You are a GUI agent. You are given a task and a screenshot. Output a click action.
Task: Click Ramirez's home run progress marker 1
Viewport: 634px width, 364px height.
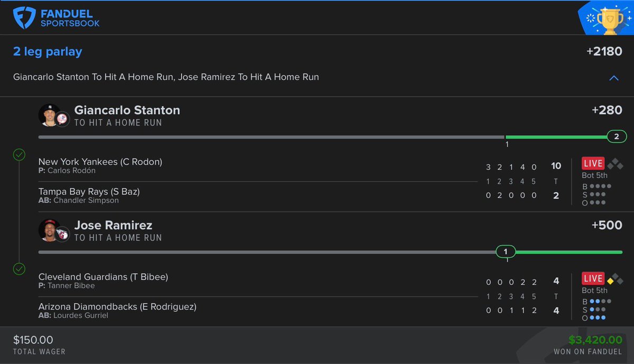click(506, 251)
